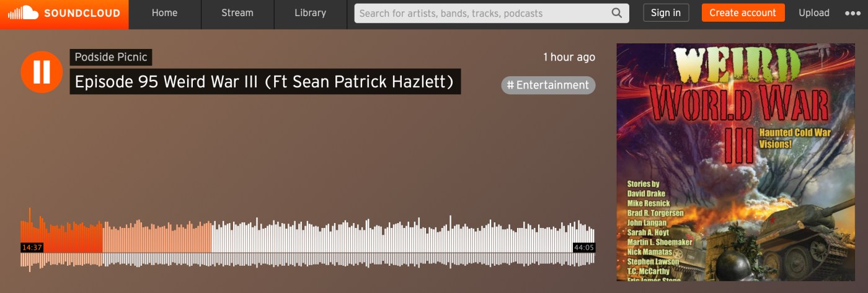Enlarge the Weird World War III cover artwork

726,162
